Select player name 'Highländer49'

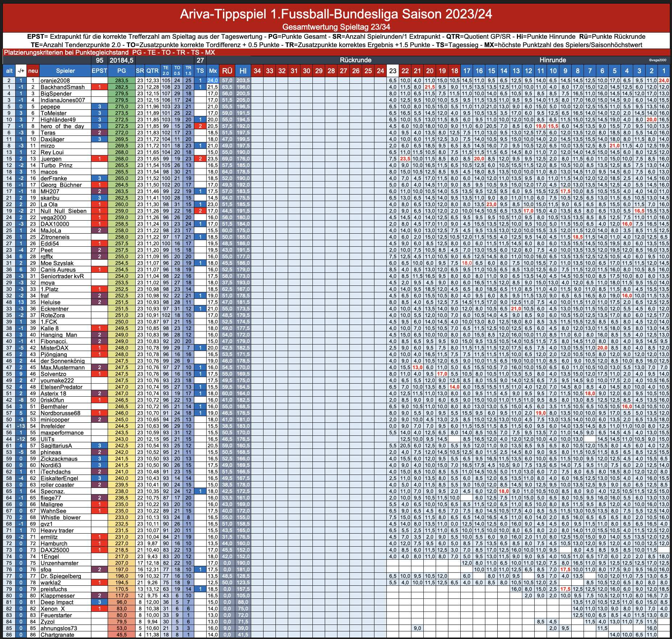(58, 120)
